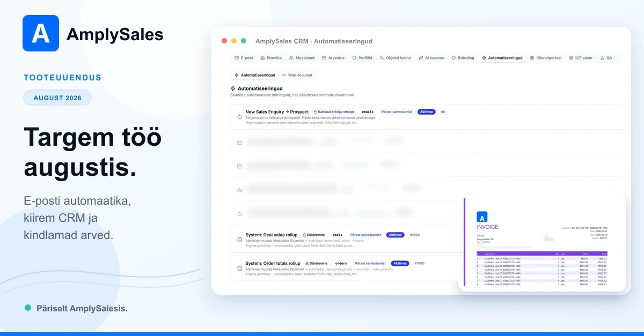Open the Ettevõte tab
The image size is (644, 336).
click(271, 58)
